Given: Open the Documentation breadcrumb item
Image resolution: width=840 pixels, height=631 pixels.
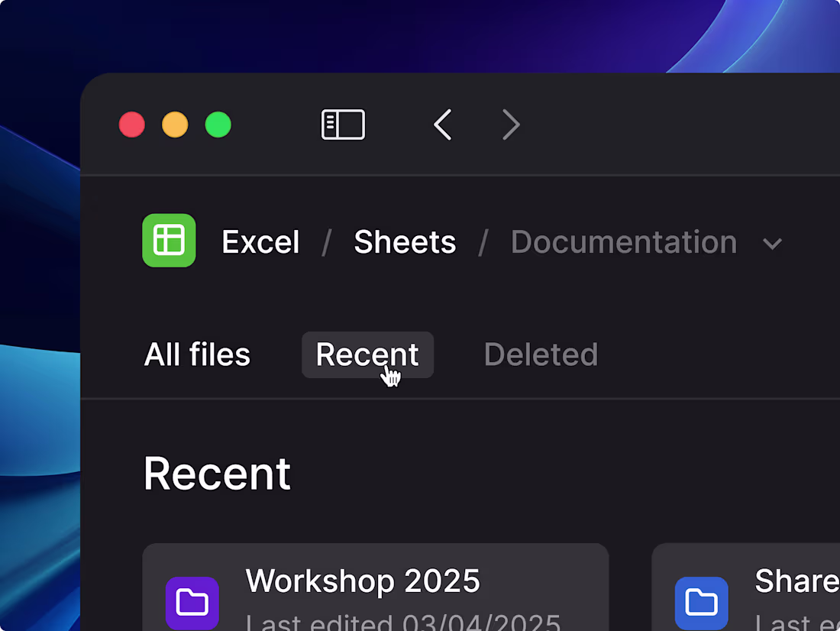Looking at the screenshot, I should point(624,242).
